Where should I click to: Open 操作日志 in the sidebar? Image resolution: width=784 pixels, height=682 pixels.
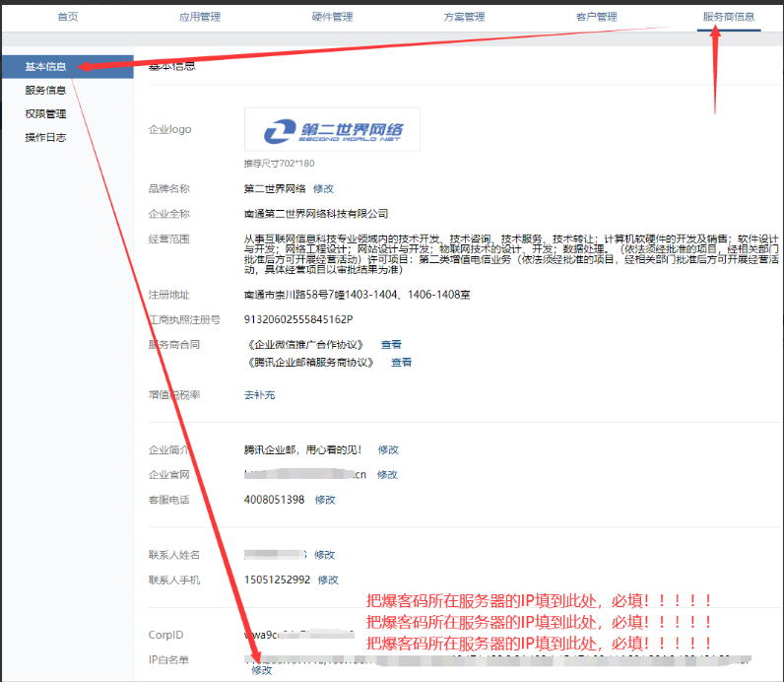[46, 138]
